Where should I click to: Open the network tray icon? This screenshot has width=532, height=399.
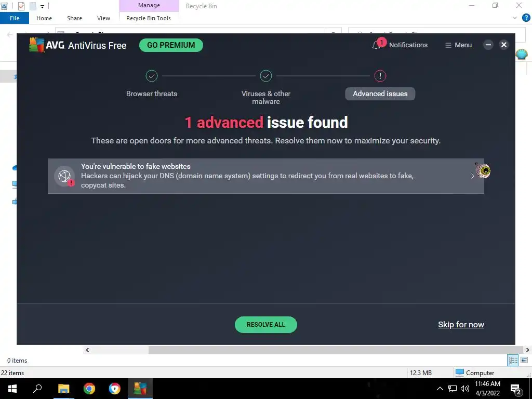[453, 389]
